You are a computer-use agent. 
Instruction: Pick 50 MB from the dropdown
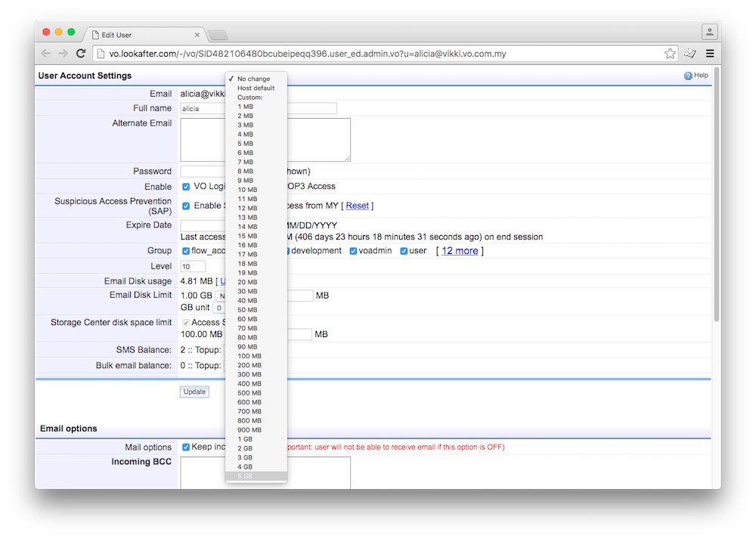click(256, 309)
